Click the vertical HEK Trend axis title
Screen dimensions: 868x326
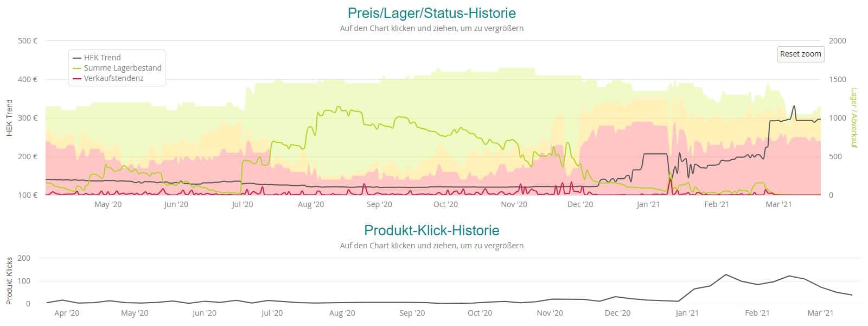(x=9, y=117)
